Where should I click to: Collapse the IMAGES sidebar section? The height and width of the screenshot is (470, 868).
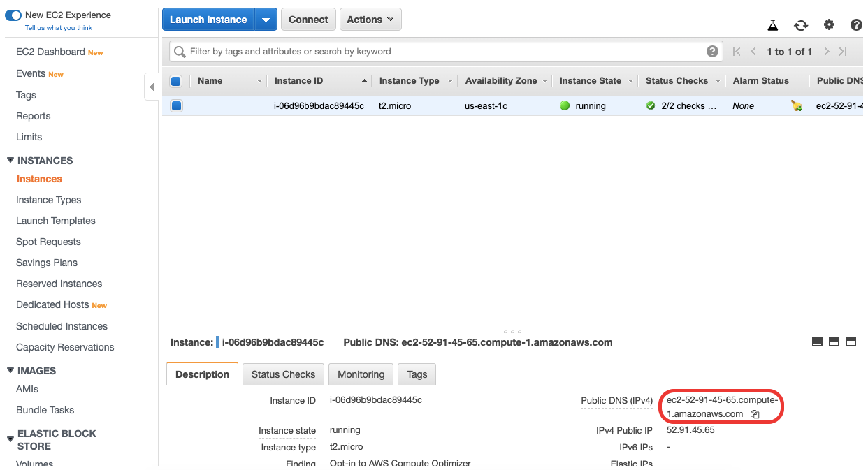(x=10, y=370)
